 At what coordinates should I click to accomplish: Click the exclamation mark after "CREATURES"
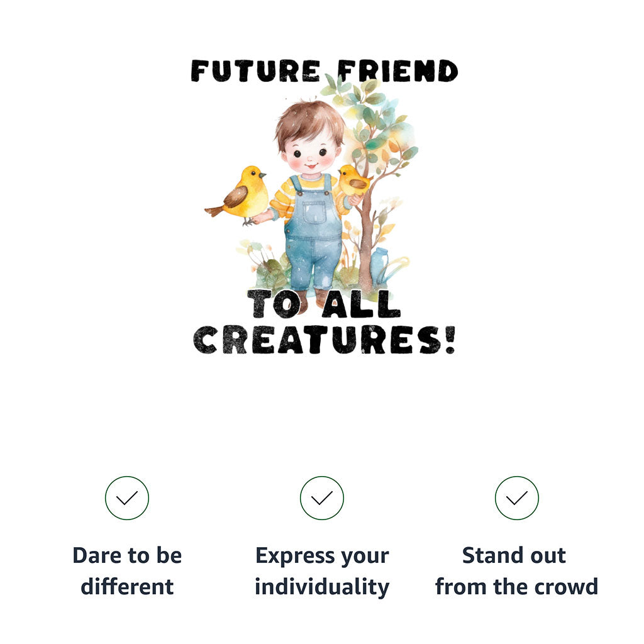coord(448,340)
